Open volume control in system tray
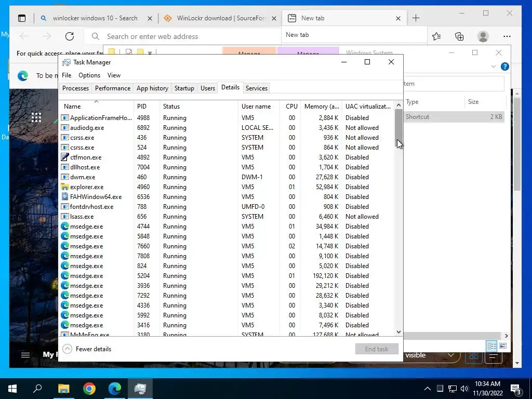The image size is (532, 399). tap(464, 389)
